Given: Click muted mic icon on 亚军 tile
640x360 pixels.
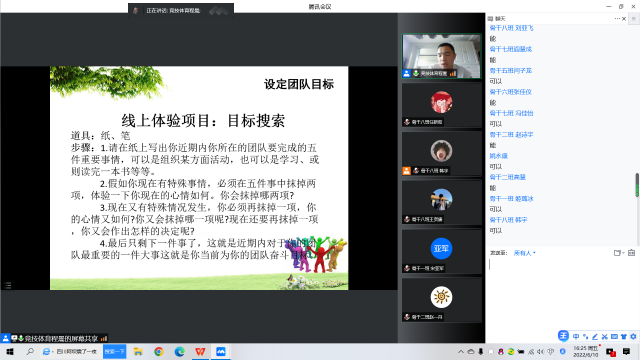Looking at the screenshot, I should coord(407,268).
